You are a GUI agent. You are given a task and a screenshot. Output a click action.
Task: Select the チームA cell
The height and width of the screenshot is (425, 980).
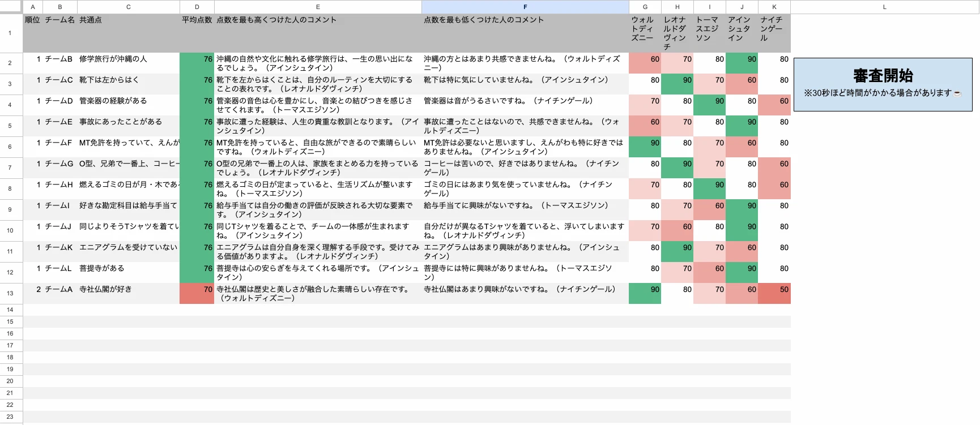pos(60,293)
